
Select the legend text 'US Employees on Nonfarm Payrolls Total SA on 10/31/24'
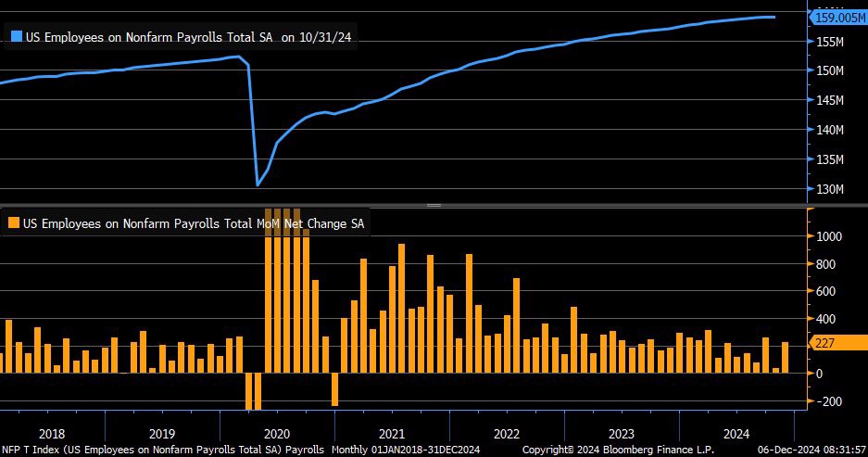click(188, 37)
